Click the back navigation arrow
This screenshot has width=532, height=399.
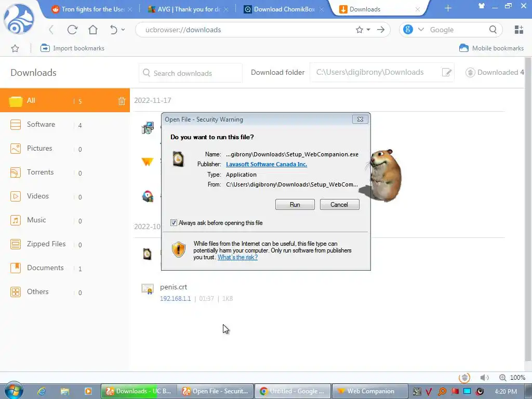[51, 30]
